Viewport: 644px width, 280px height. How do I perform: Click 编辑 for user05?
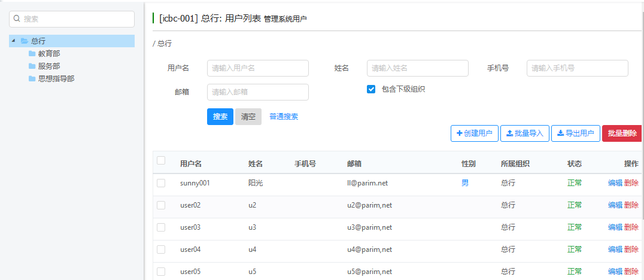pos(615,272)
